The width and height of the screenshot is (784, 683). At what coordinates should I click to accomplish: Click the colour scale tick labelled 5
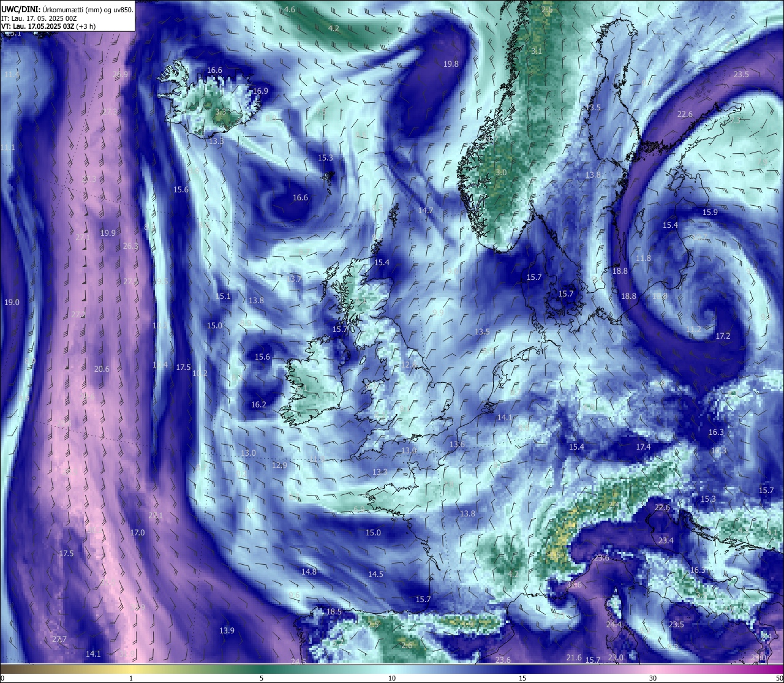coord(262,677)
